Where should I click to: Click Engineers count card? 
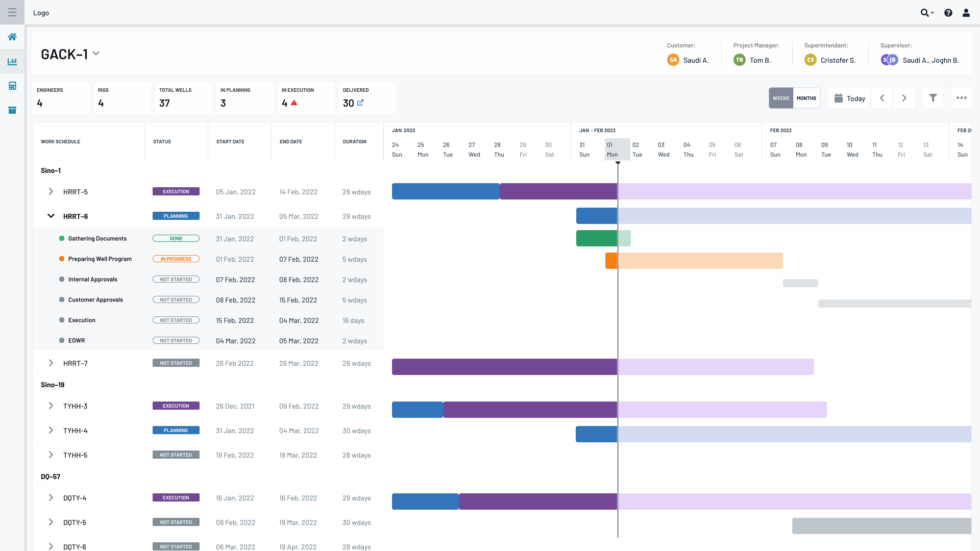pyautogui.click(x=61, y=97)
